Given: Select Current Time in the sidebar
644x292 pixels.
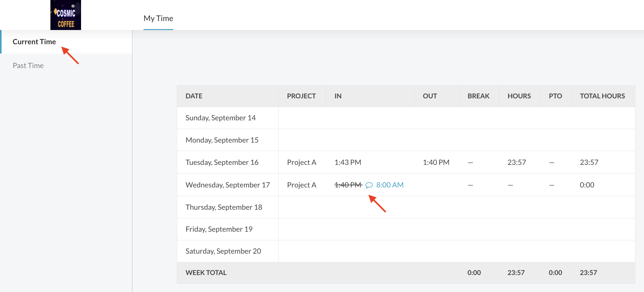Looking at the screenshot, I should 34,42.
